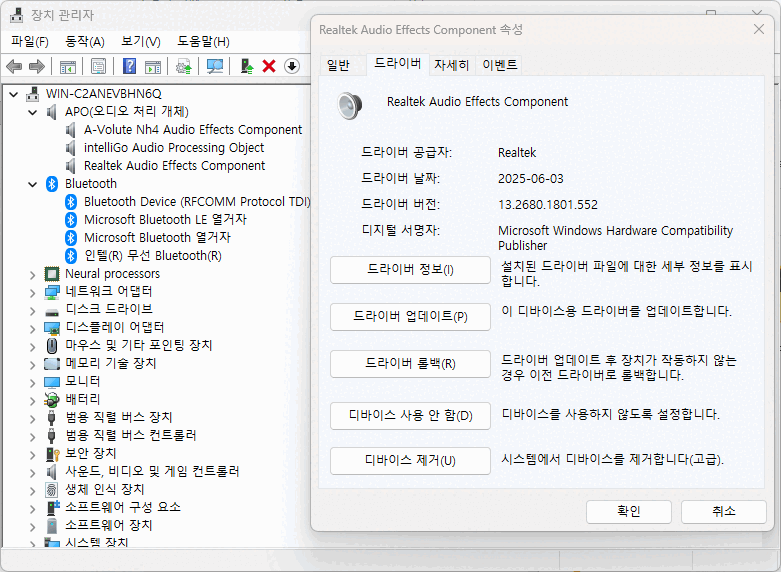The width and height of the screenshot is (781, 572).
Task: Expand the 범용 직렬 버스 컨트롤러 category
Action: click(x=33, y=437)
